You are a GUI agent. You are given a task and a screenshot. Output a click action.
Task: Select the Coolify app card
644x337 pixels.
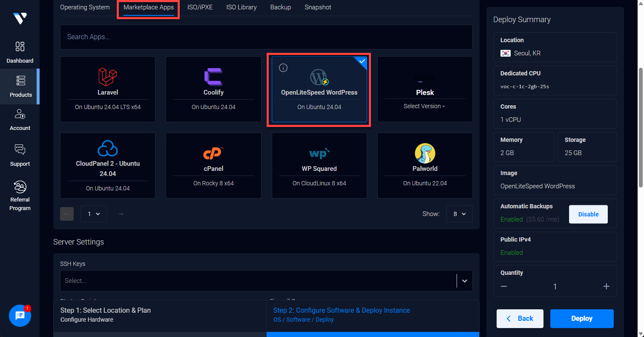[213, 89]
